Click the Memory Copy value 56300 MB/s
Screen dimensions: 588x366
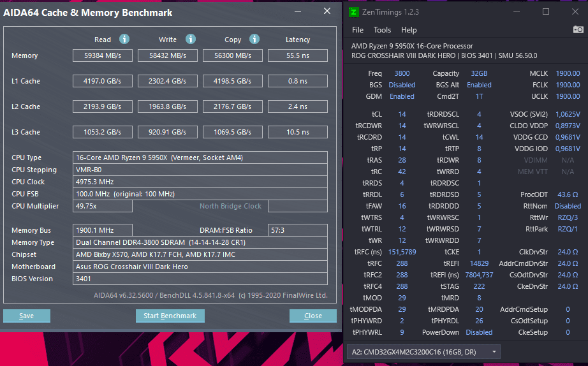(x=233, y=55)
